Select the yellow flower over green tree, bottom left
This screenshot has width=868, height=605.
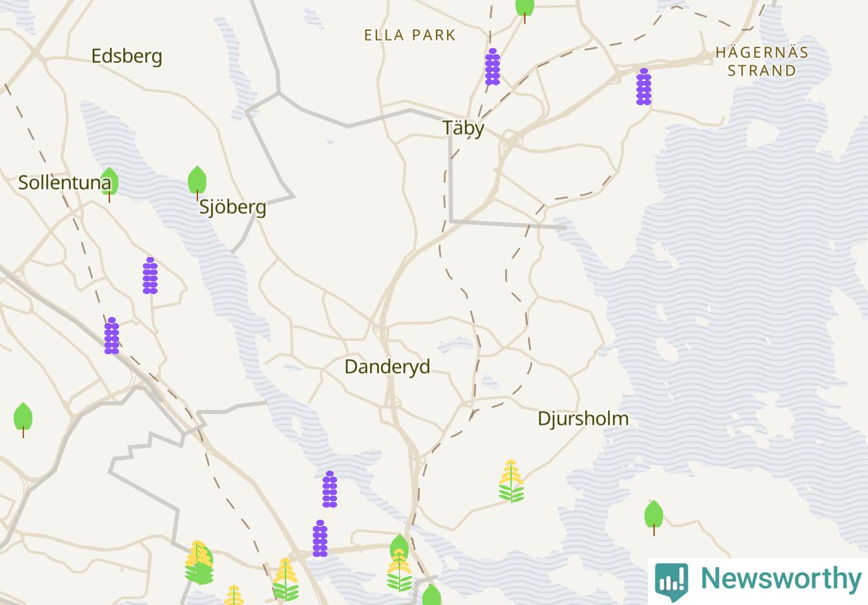point(199,562)
